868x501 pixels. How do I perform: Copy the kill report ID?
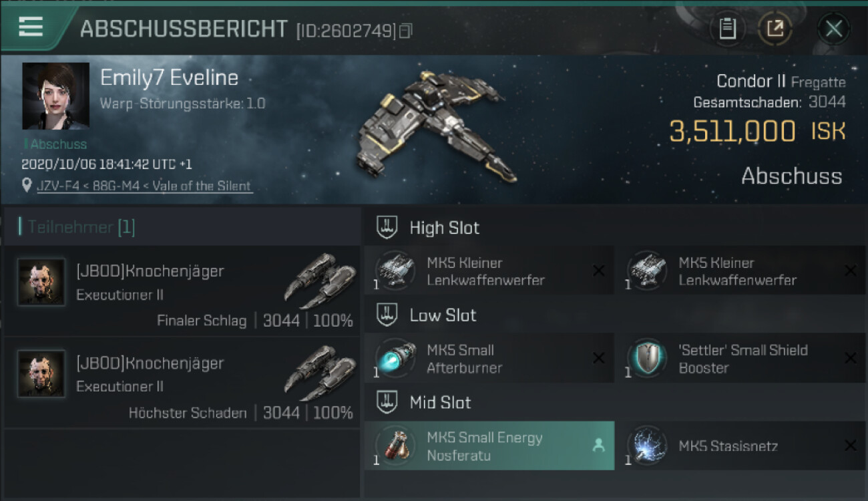click(x=405, y=31)
